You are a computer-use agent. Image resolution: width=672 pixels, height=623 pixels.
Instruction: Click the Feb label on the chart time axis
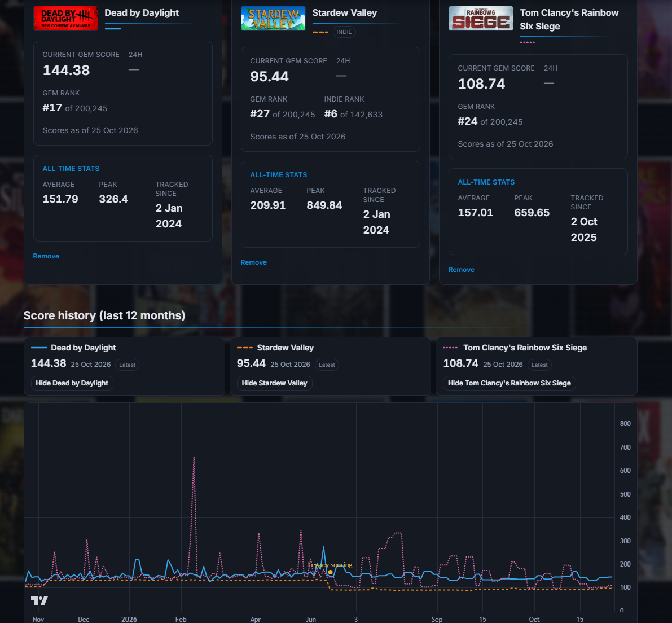tap(181, 619)
